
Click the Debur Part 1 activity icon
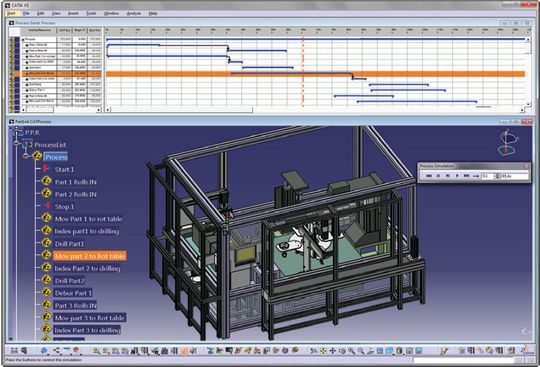point(46,293)
